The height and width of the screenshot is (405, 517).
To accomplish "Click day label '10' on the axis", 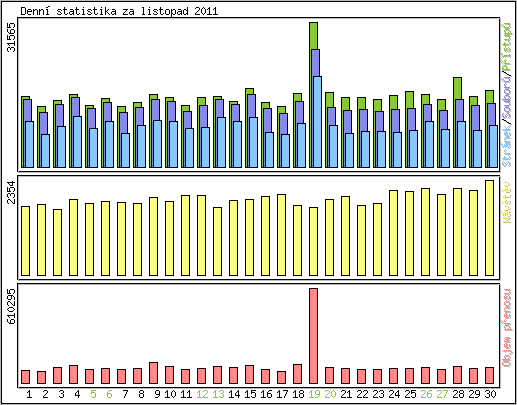I will click(170, 394).
